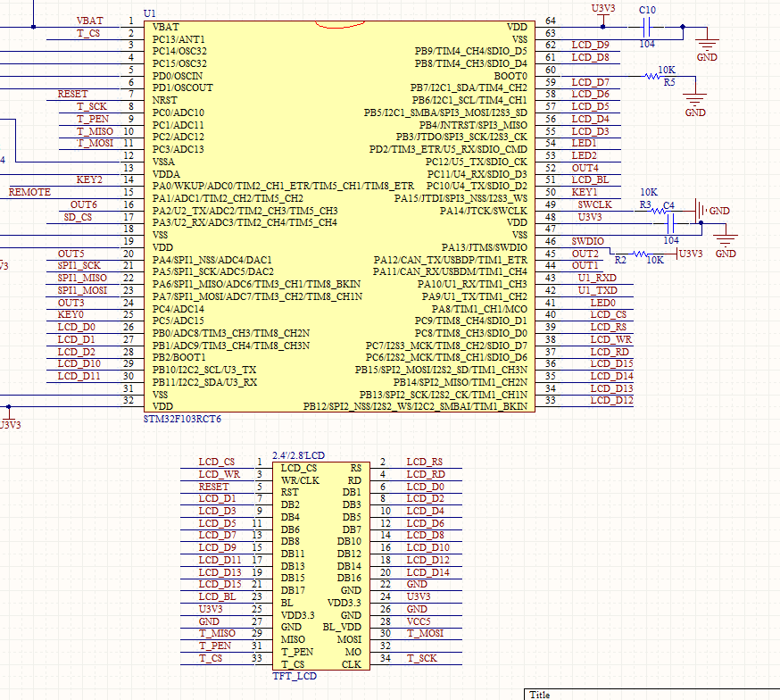Select the SWCLK net label

point(595,204)
